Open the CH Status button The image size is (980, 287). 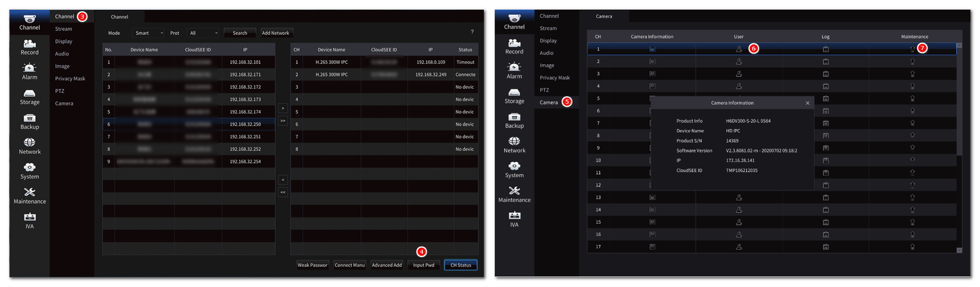coord(460,265)
